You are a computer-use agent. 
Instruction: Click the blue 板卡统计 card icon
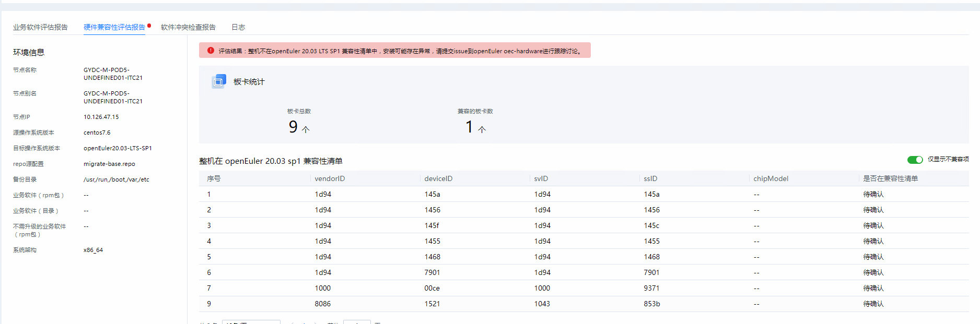click(x=218, y=81)
